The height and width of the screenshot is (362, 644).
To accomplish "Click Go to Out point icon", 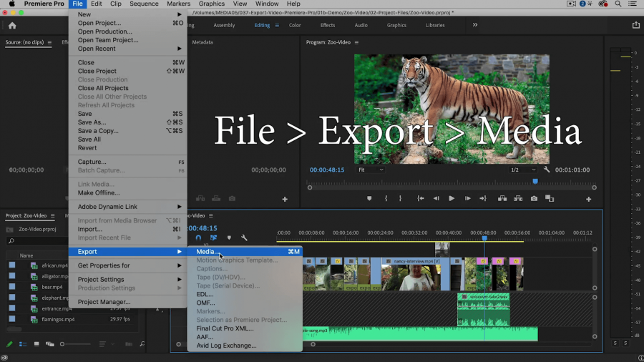I will point(483,199).
